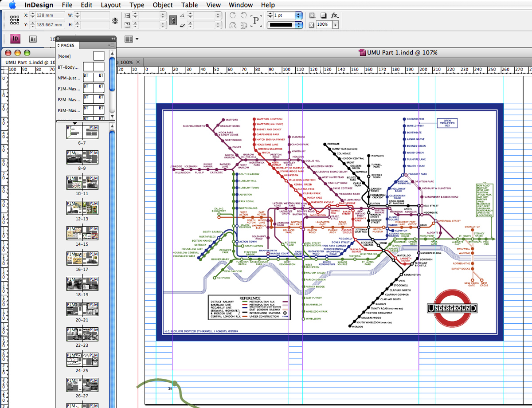
Task: Open the Edit menu
Action: 86,5
